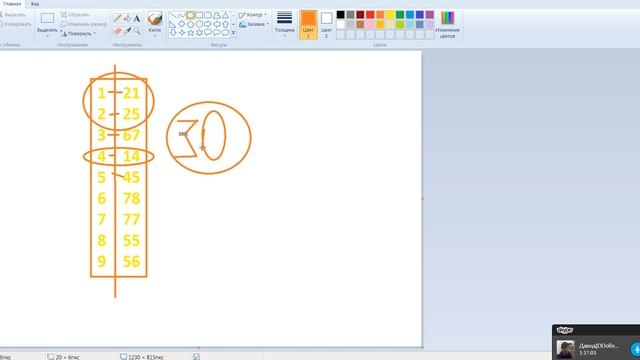This screenshot has height=360, width=640.
Task: Select the Color picker eyedropper tool
Action: pyautogui.click(x=127, y=31)
